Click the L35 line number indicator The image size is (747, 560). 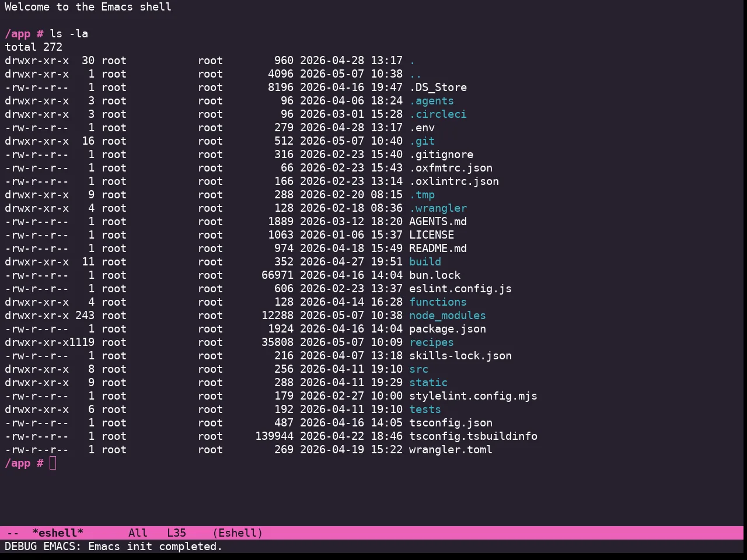pos(176,533)
